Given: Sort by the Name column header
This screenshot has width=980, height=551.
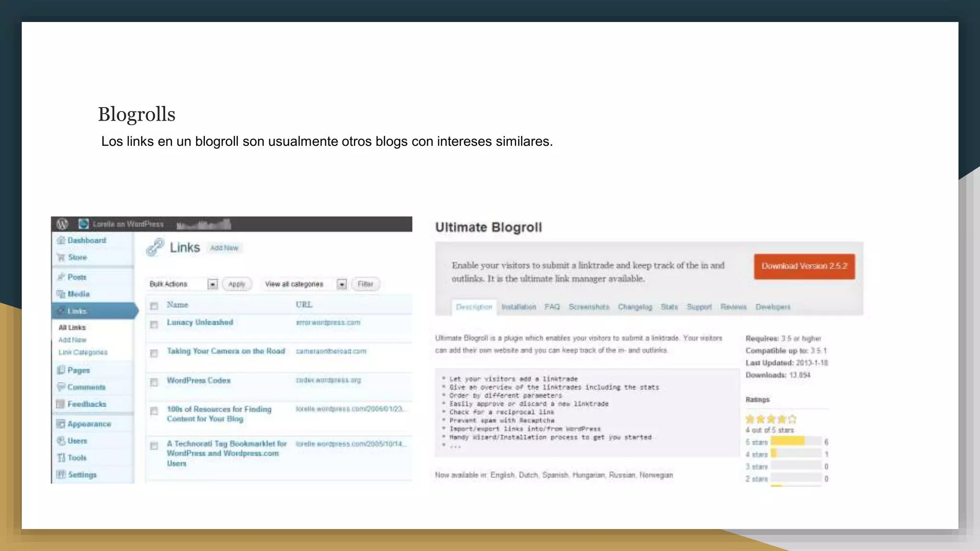Looking at the screenshot, I should (x=177, y=305).
